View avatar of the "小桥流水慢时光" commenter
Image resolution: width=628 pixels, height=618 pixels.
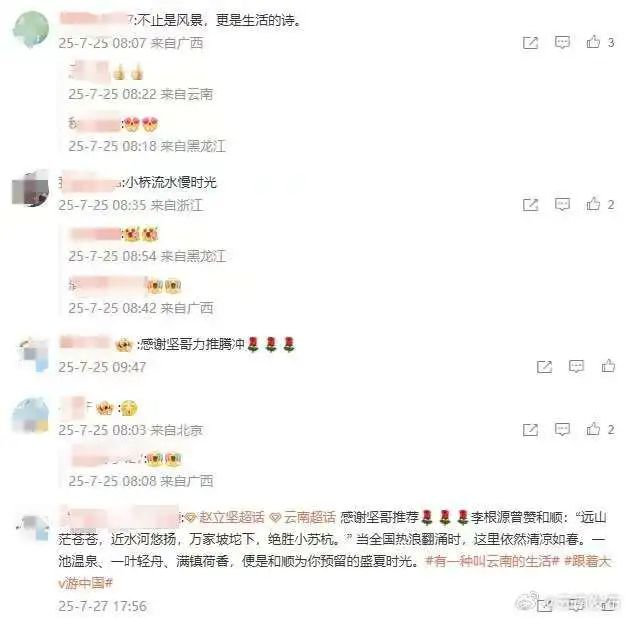31,188
